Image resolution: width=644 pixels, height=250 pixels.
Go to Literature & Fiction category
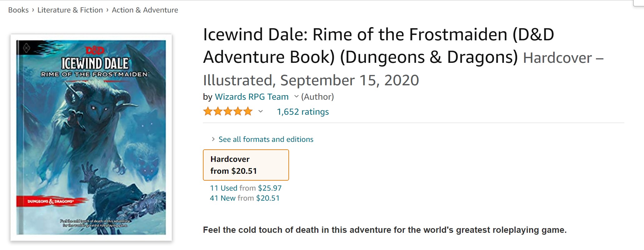70,10
